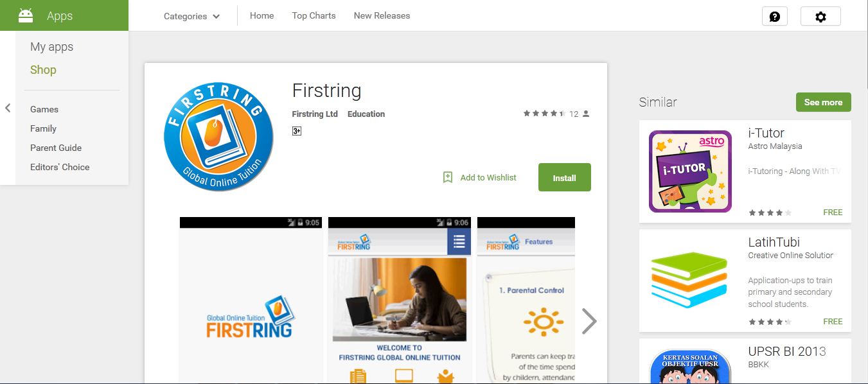Show next screenshots with the right arrow

click(x=589, y=321)
